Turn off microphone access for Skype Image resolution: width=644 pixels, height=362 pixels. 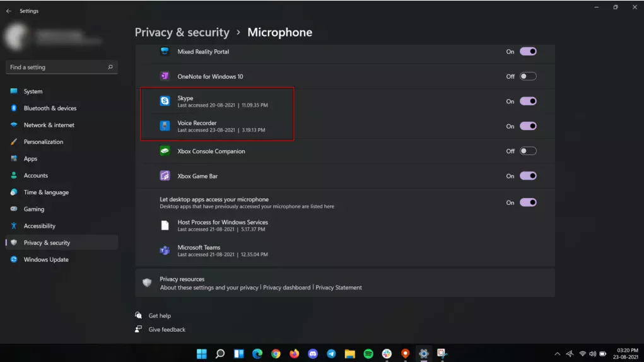528,101
